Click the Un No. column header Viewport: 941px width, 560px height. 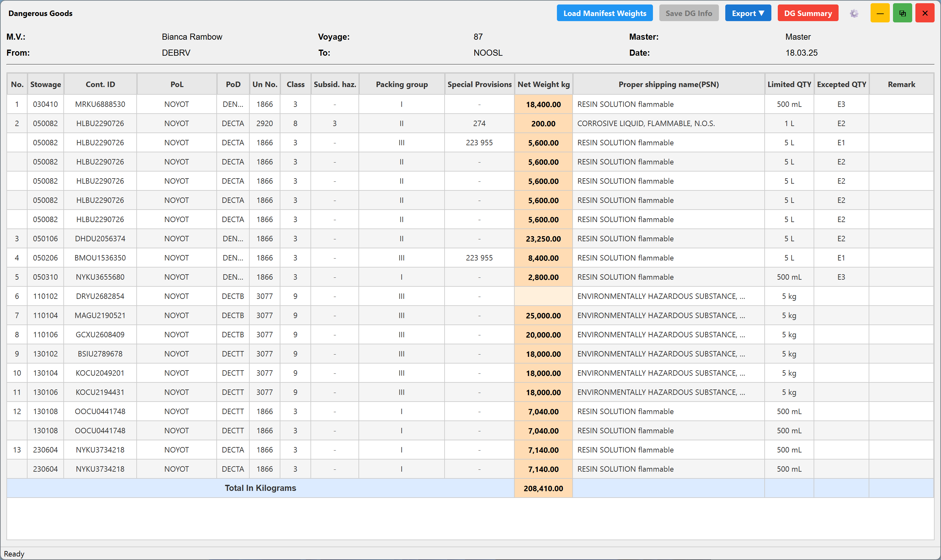pos(265,84)
